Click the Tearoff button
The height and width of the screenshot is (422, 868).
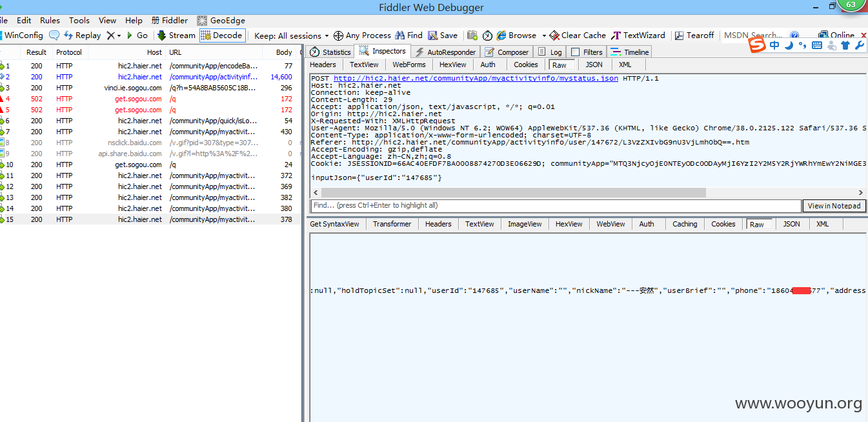coord(694,35)
